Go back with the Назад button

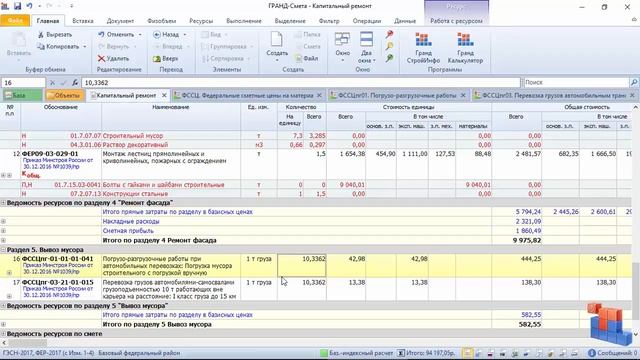(167, 35)
